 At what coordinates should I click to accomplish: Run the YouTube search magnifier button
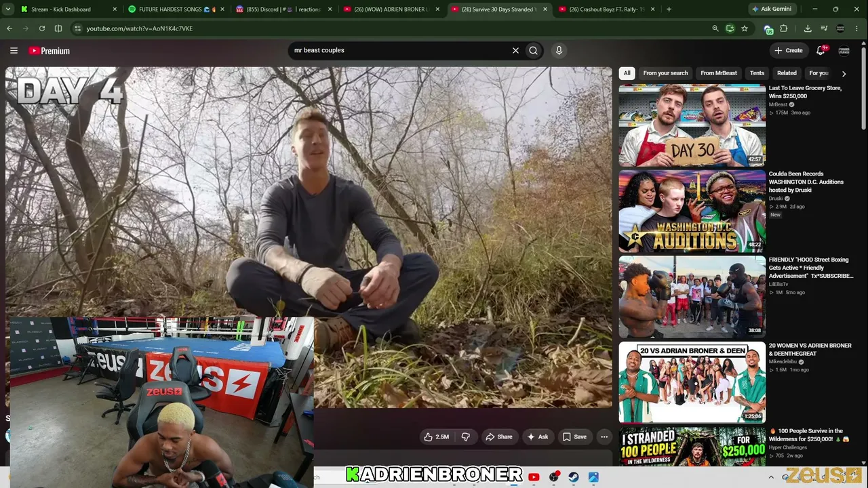click(534, 50)
